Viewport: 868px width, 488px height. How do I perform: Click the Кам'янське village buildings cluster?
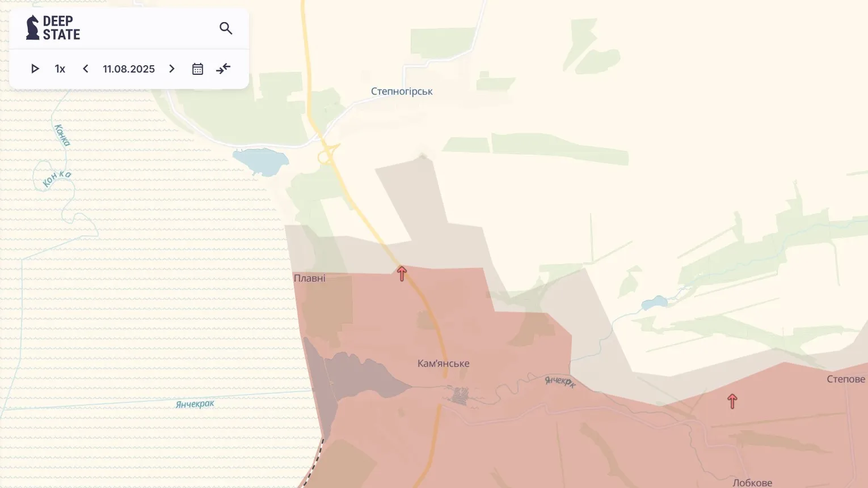point(460,395)
